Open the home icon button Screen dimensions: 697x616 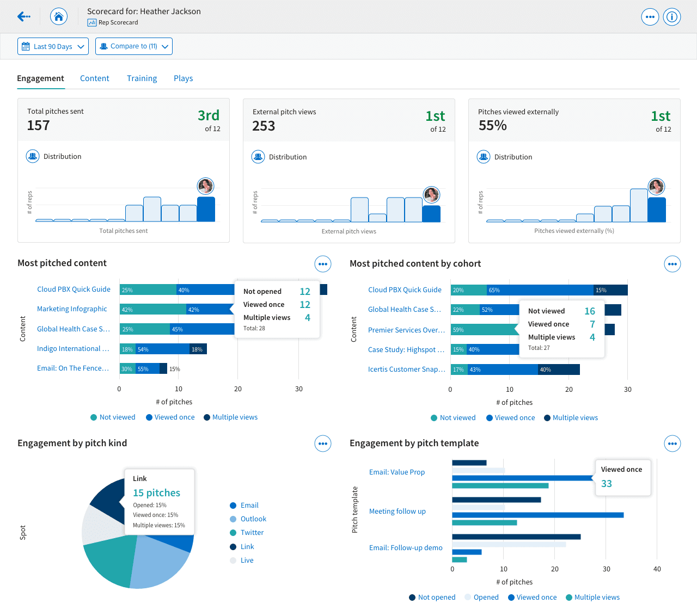pos(59,17)
